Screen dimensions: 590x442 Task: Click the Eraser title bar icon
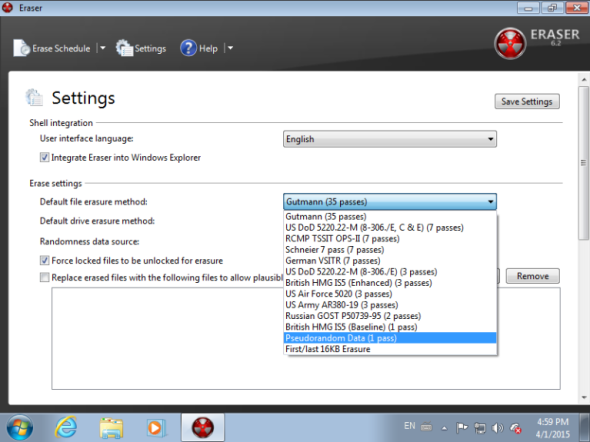click(7, 8)
